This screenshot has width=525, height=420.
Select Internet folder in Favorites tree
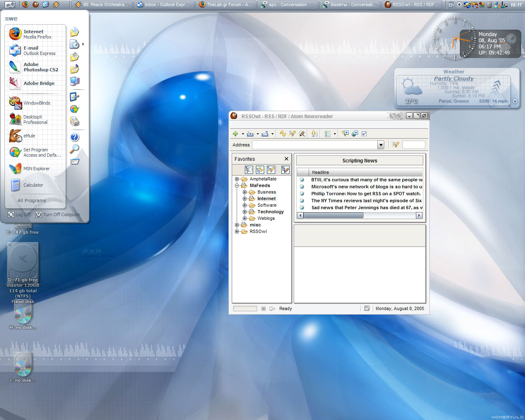pos(267,199)
